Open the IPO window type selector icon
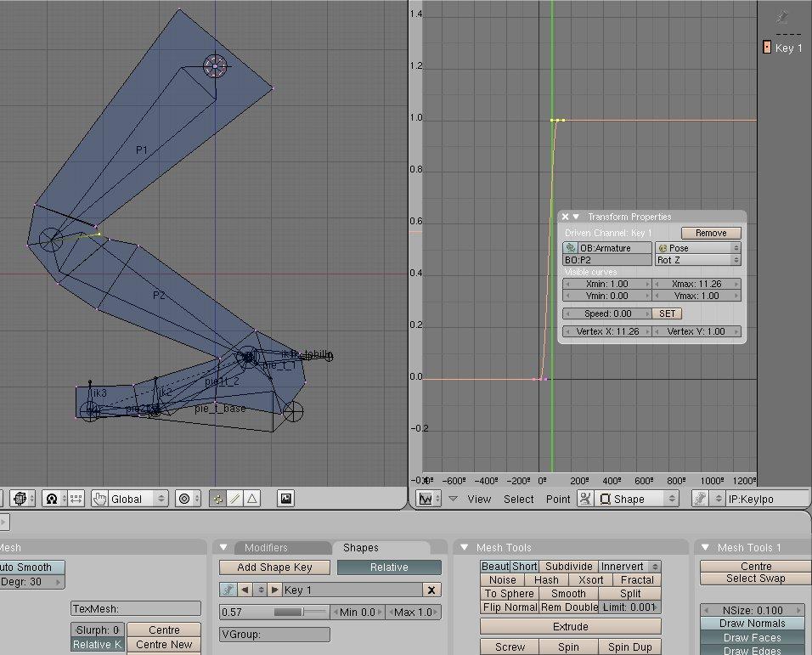Image resolution: width=812 pixels, height=655 pixels. point(429,499)
